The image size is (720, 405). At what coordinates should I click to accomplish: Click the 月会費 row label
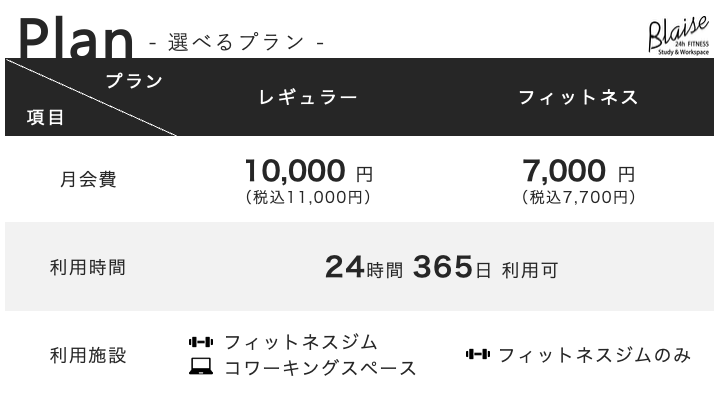[88, 180]
